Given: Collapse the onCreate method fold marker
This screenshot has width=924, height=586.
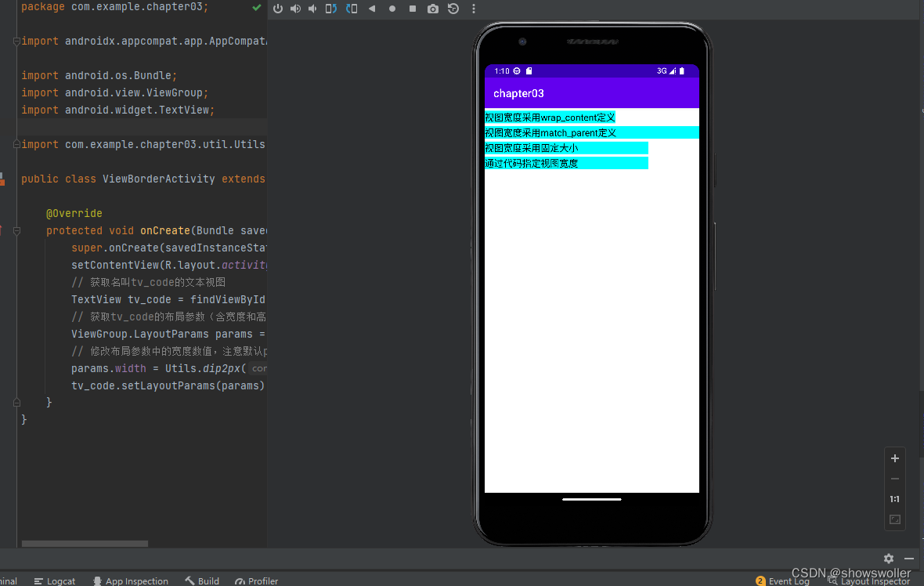Looking at the screenshot, I should (x=16, y=231).
